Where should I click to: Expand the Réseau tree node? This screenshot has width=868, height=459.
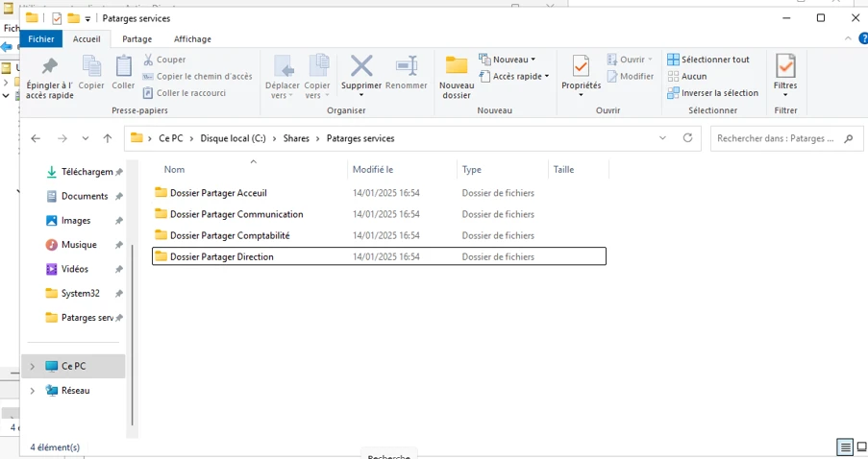tap(32, 391)
